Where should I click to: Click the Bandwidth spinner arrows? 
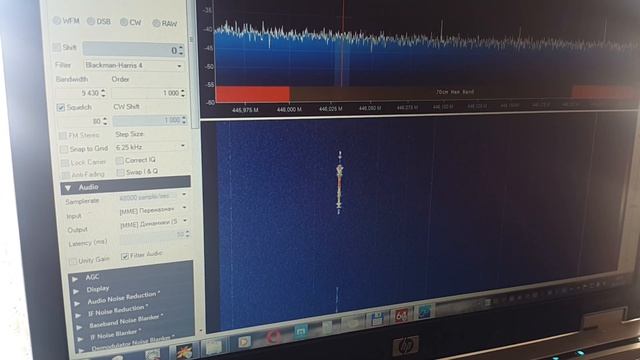click(103, 93)
